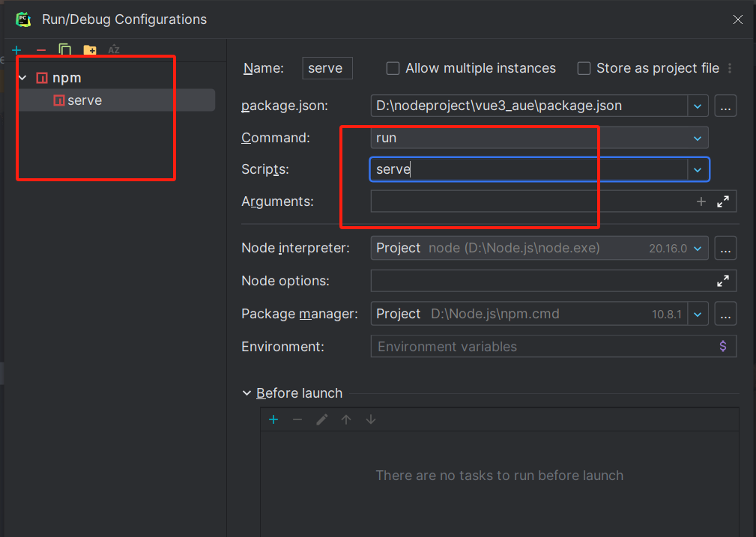This screenshot has width=756, height=537.
Task: Add a Before launch task
Action: 273,419
